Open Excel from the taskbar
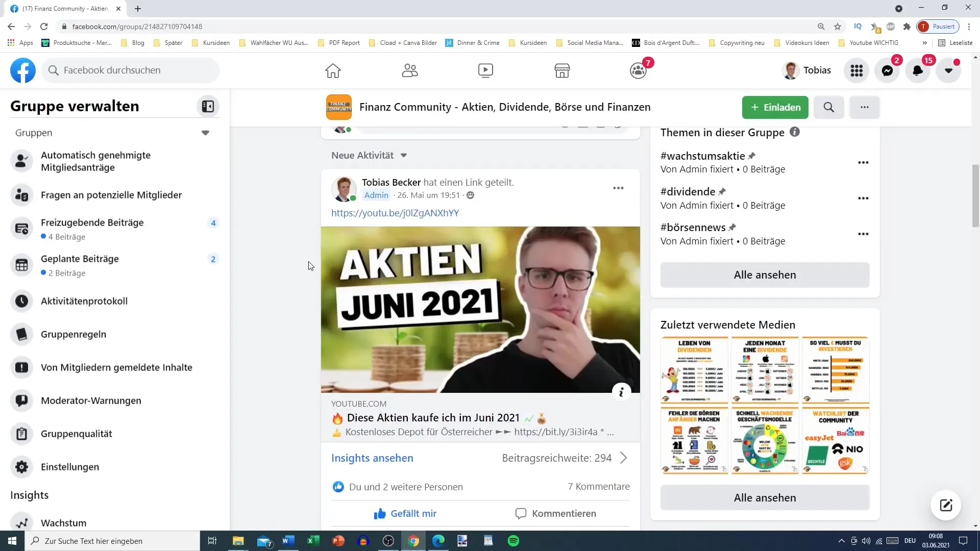 click(313, 541)
